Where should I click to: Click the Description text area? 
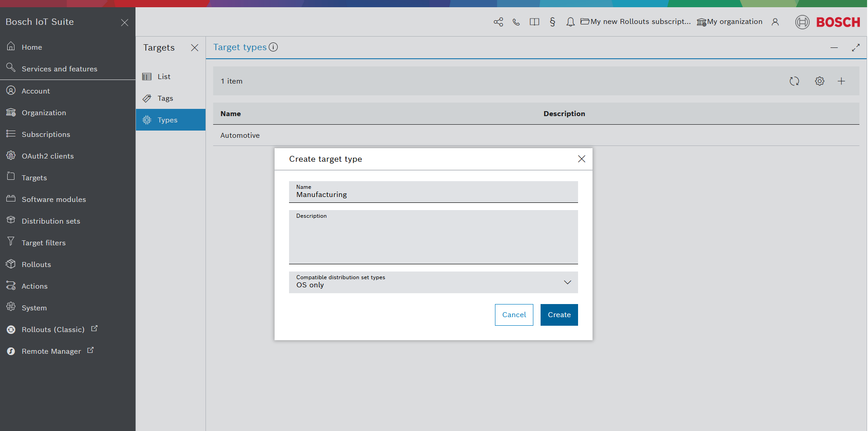[x=433, y=239]
